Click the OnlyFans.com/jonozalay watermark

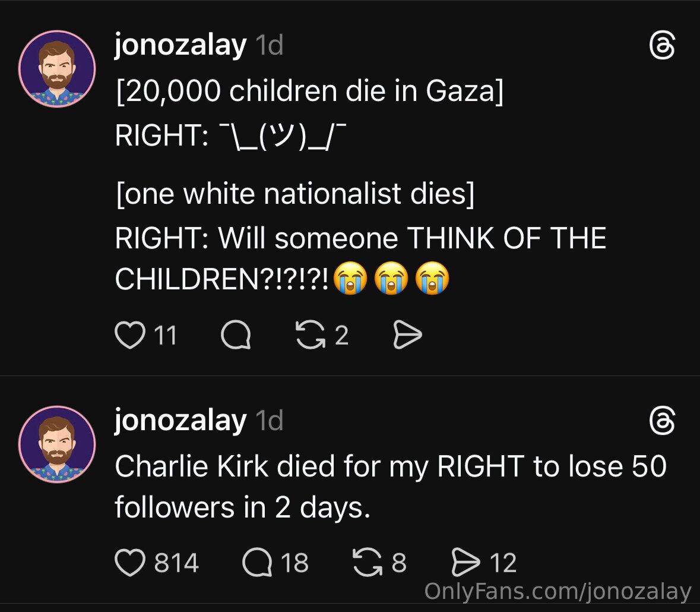coord(558,592)
